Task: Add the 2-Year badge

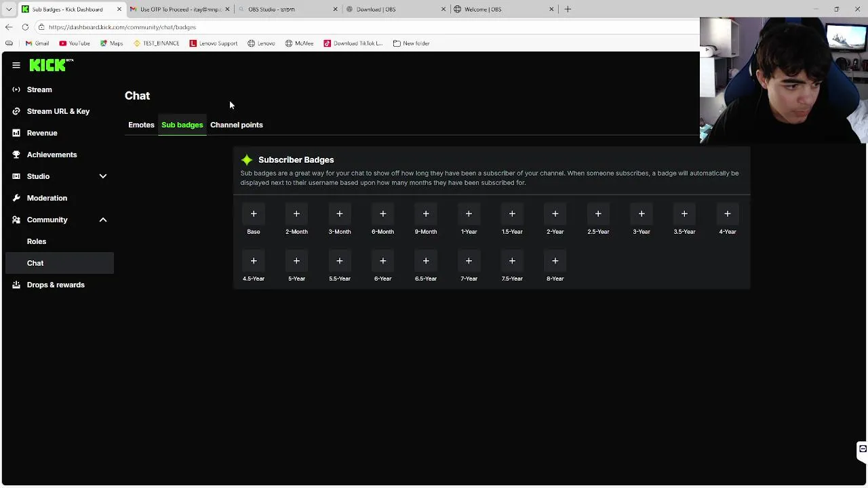Action: pyautogui.click(x=555, y=214)
